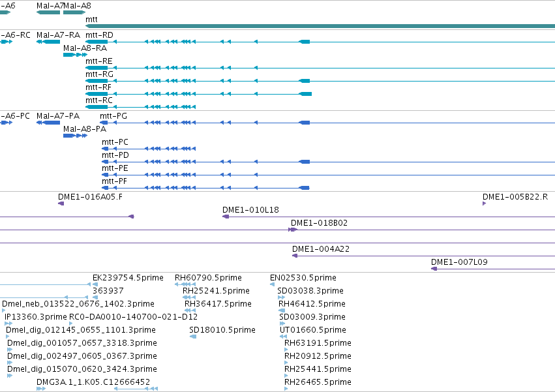Click the RH25241.5prime EST label
Image resolution: width=555 pixels, height=392 pixels.
coord(217,292)
